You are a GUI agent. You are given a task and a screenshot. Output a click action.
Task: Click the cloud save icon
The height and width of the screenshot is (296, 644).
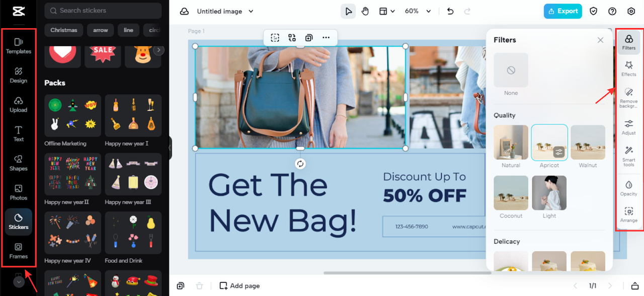(x=184, y=11)
